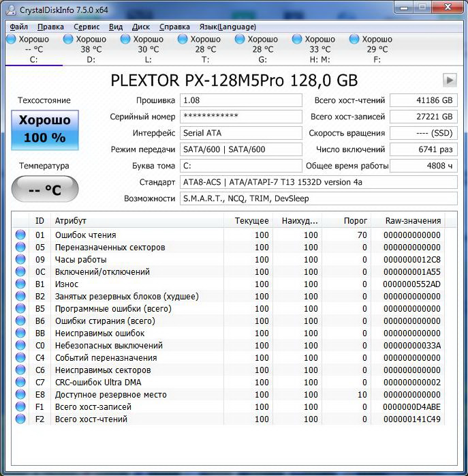Click the Атрибут column header

coord(137,221)
